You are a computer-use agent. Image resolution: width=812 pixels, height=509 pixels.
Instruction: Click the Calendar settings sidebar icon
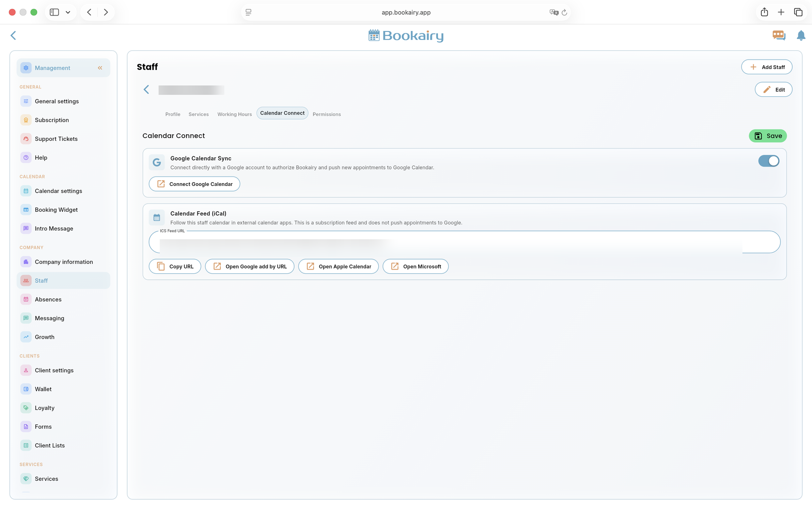[26, 191]
